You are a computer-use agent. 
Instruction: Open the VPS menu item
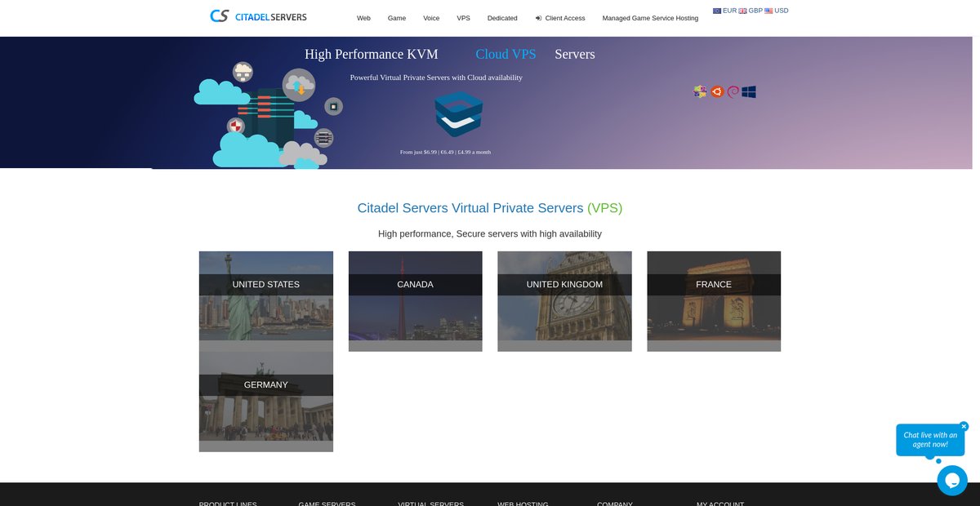point(463,18)
